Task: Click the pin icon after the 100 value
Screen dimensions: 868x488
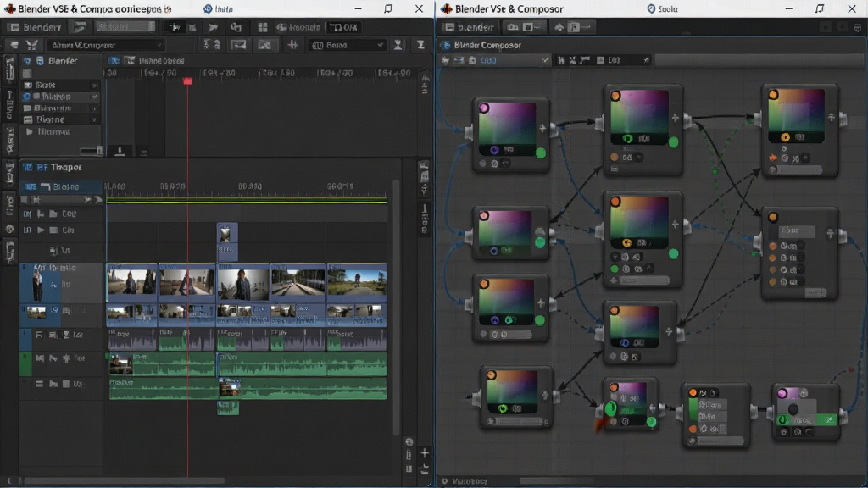Action: [646, 60]
